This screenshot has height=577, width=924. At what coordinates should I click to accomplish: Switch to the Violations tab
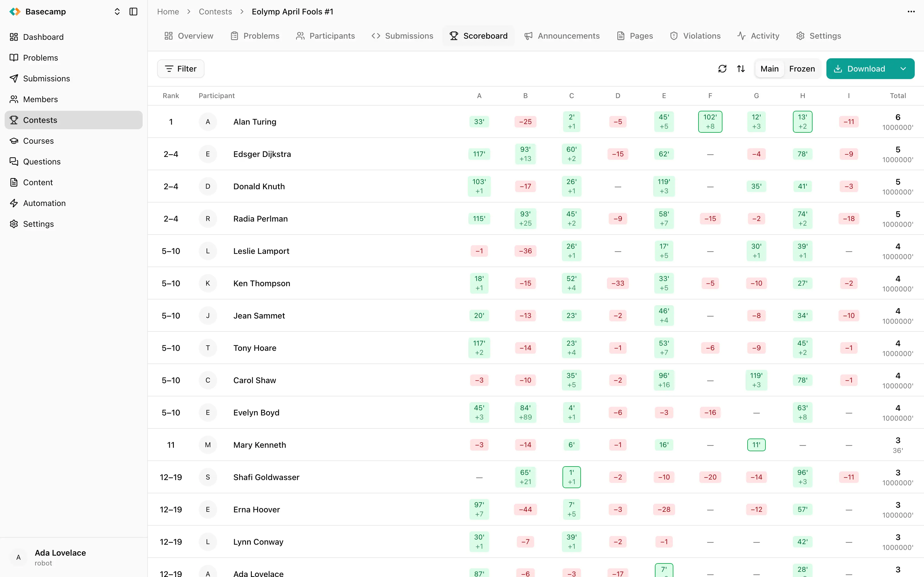pos(695,36)
